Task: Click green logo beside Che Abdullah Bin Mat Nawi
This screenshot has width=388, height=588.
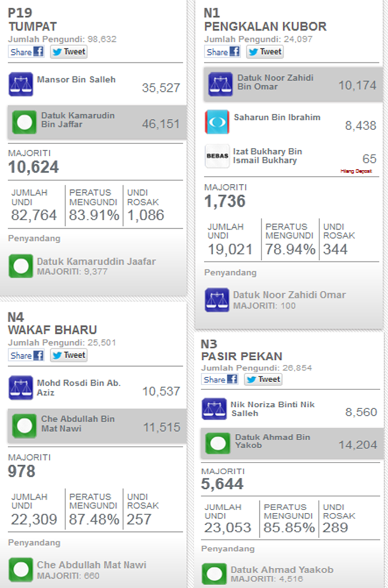Action: pyautogui.click(x=25, y=425)
